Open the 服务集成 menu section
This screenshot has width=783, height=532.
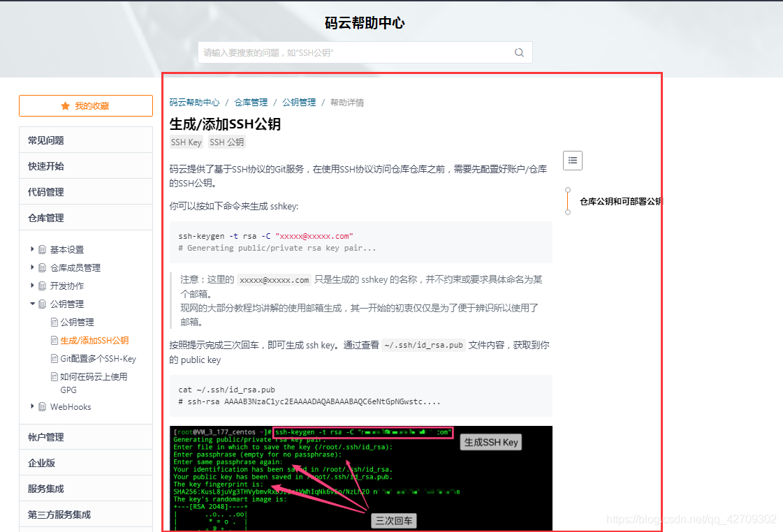(86, 489)
